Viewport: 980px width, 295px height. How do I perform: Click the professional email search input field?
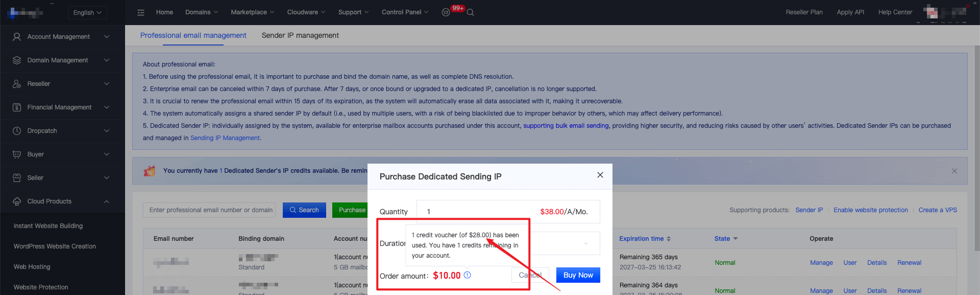tap(209, 210)
